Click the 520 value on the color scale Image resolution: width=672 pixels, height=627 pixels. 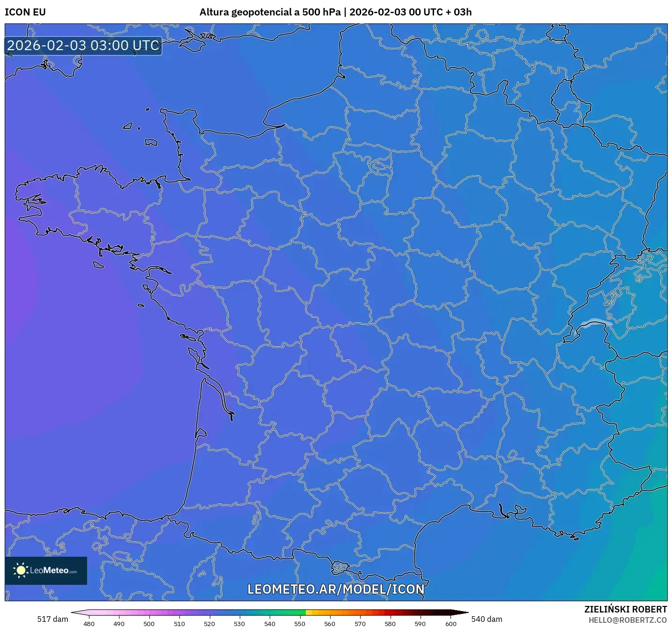tap(209, 624)
